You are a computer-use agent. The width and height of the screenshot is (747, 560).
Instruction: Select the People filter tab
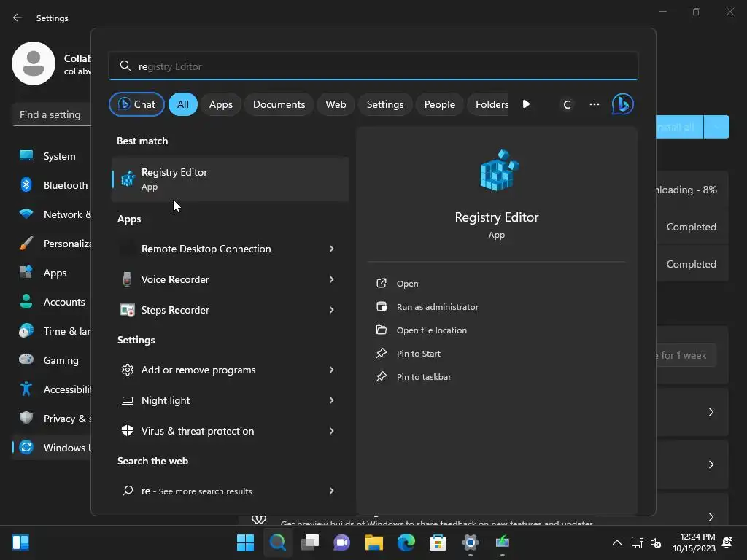[440, 104]
